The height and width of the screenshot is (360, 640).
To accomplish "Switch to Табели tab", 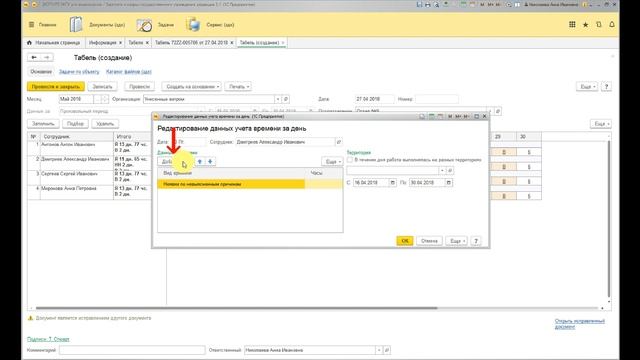I will 136,42.
